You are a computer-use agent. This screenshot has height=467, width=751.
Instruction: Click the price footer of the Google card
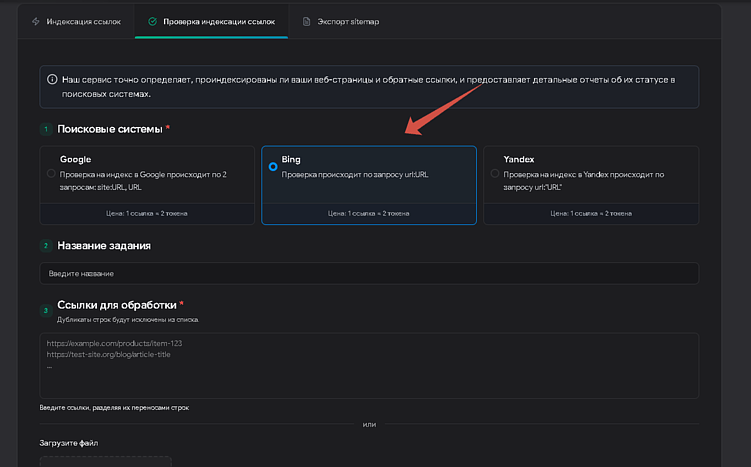146,213
